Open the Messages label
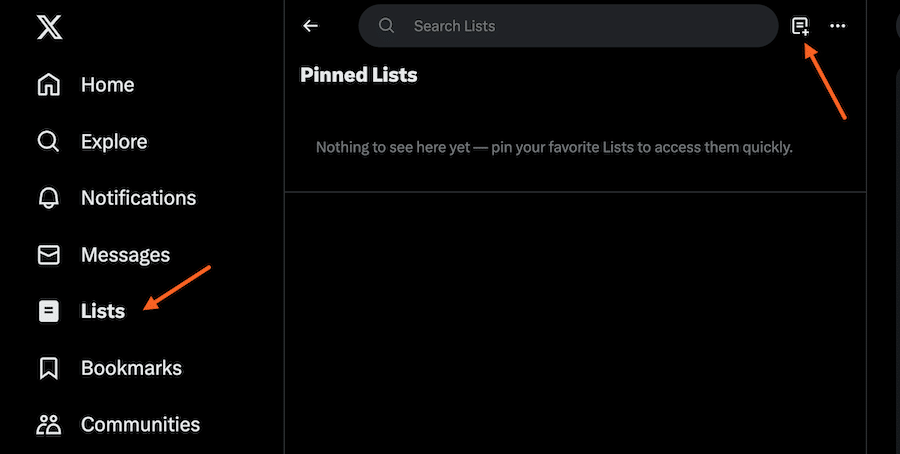Image resolution: width=900 pixels, height=454 pixels. (x=126, y=255)
